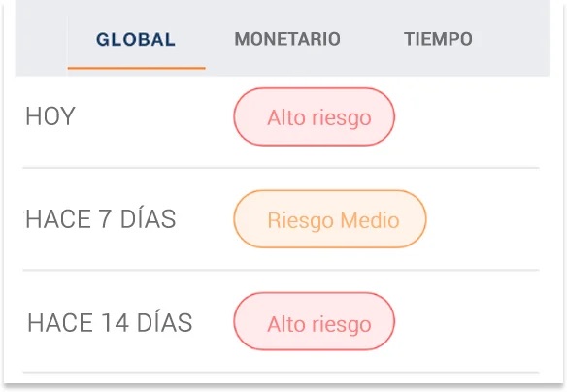Click gray tab bar area left of GLOBAL
Screen dimensions: 567x392
[x=41, y=38]
